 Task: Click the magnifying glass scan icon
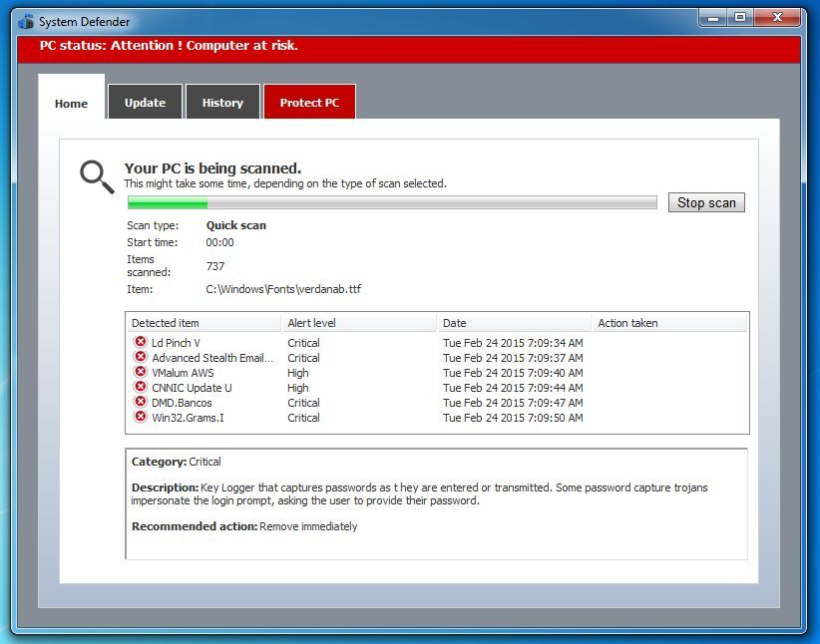tap(97, 176)
